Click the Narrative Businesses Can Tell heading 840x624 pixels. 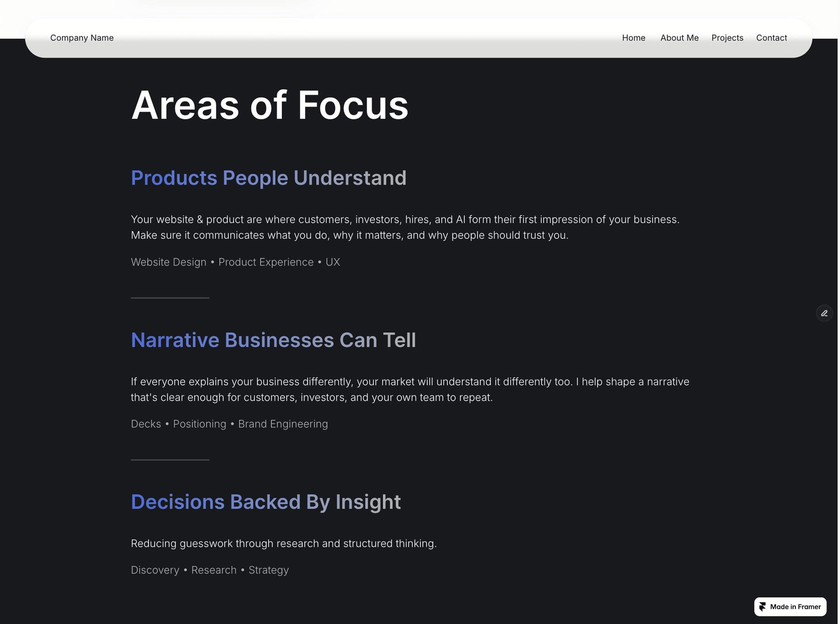tap(273, 340)
